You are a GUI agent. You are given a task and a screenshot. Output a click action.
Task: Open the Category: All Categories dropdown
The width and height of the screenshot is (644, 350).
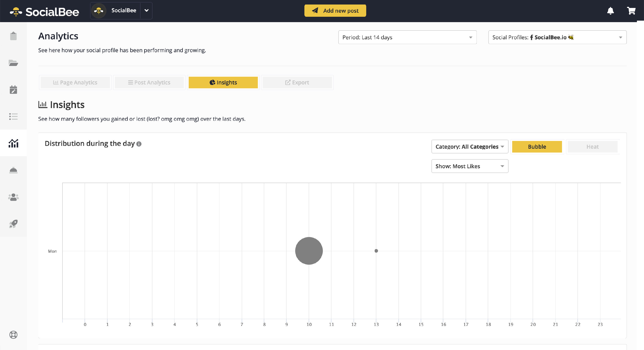coord(470,147)
